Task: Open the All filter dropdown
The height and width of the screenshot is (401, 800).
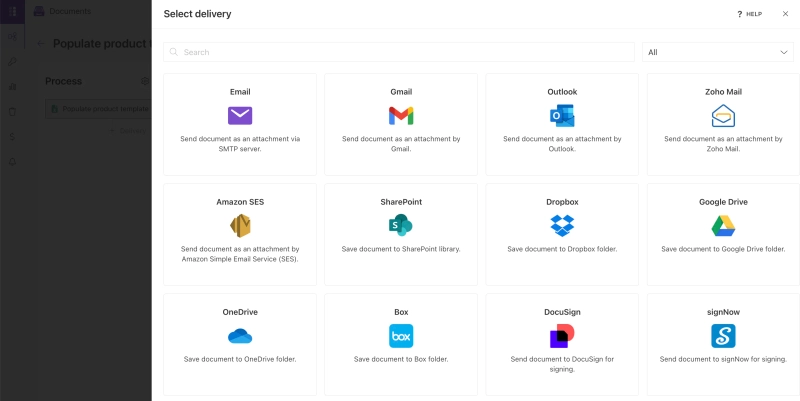Action: tap(717, 52)
